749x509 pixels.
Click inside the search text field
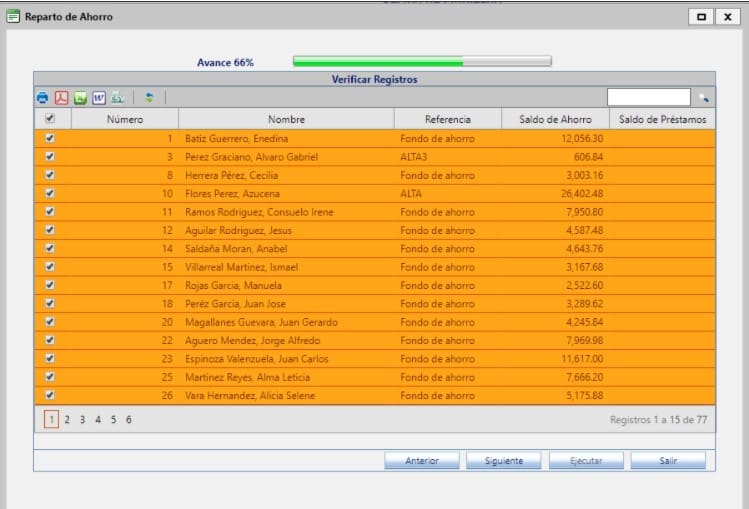point(648,98)
